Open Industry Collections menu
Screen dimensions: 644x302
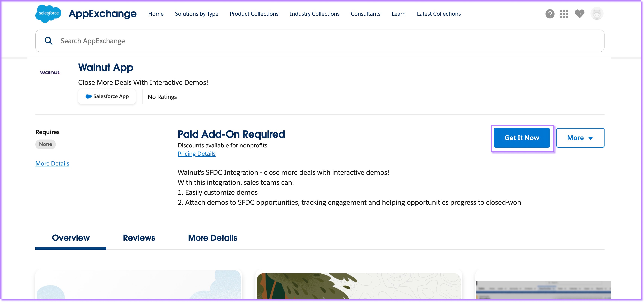pos(314,14)
